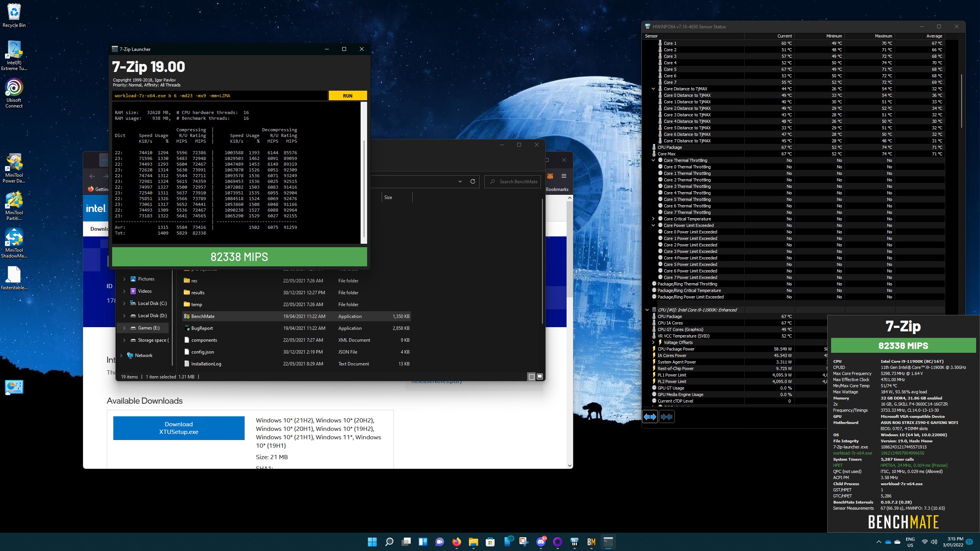
Task: Expand Network node in File Explorer
Action: point(121,355)
